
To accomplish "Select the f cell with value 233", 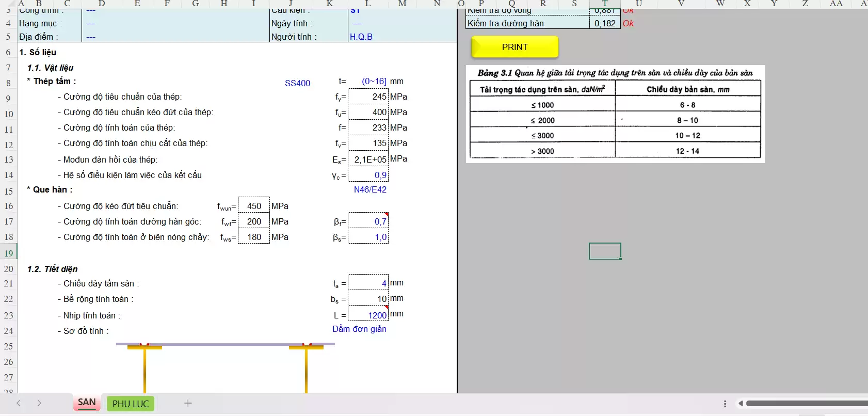I will [368, 127].
